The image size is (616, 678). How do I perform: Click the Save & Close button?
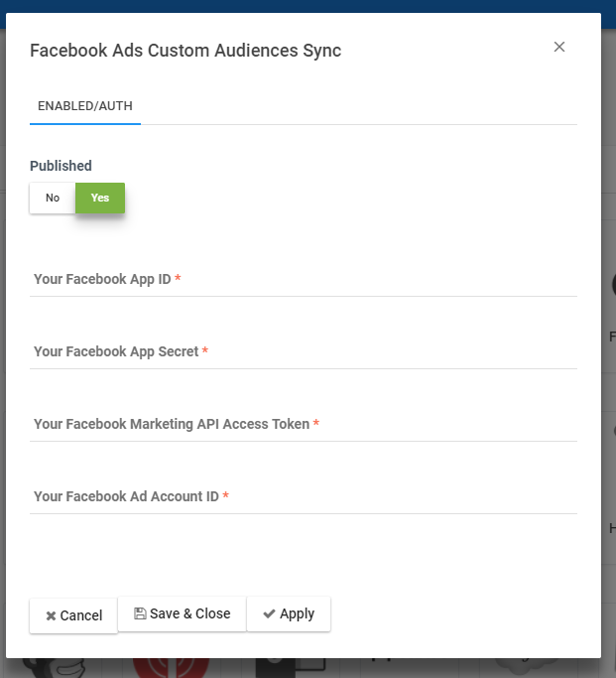coord(182,613)
